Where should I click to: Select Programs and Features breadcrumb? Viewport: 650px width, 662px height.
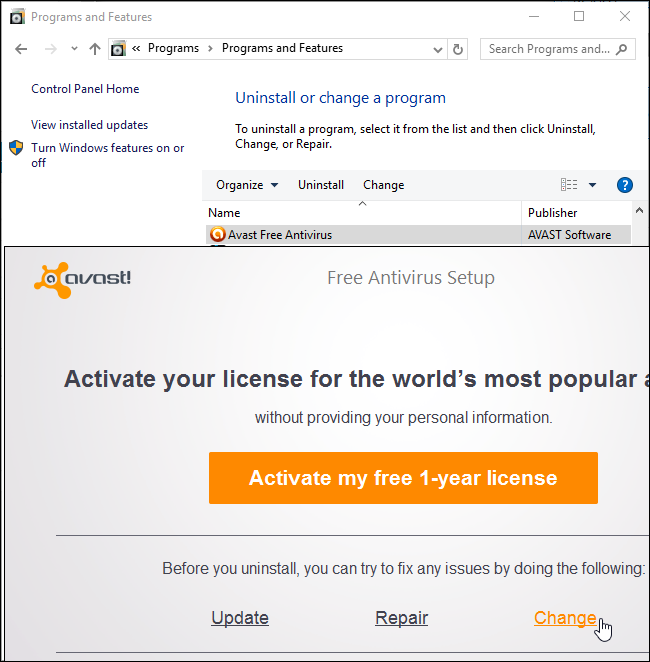tap(282, 48)
